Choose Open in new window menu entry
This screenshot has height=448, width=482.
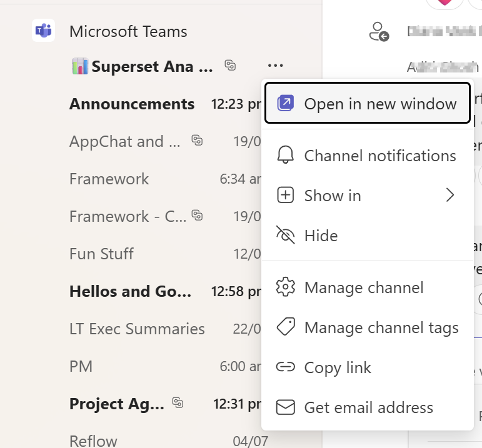coord(368,103)
